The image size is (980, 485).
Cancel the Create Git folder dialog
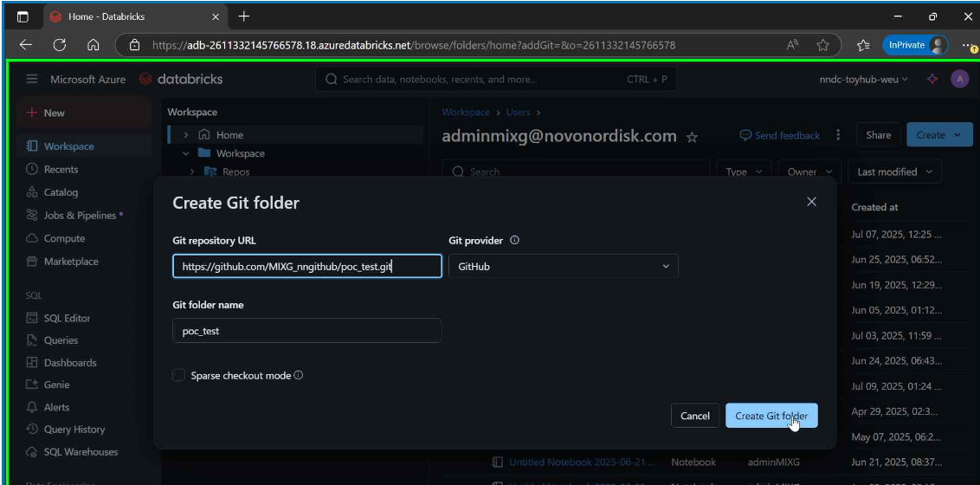[695, 416]
